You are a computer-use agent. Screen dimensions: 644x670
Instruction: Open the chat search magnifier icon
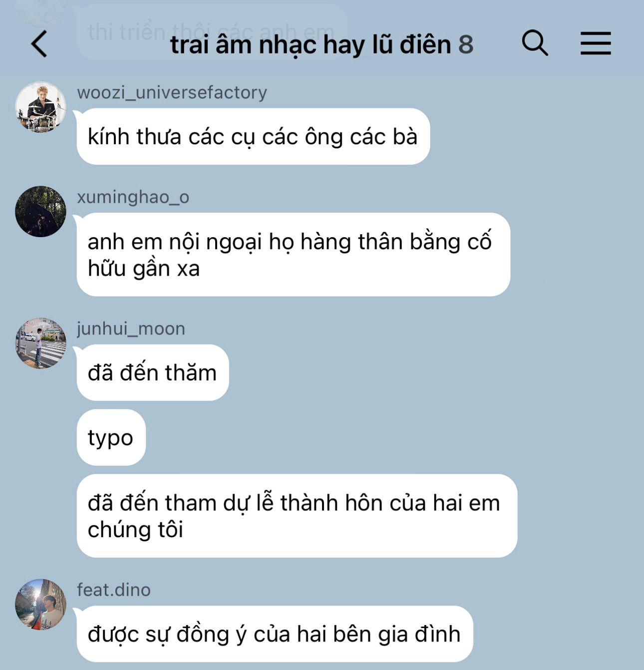pos(535,42)
